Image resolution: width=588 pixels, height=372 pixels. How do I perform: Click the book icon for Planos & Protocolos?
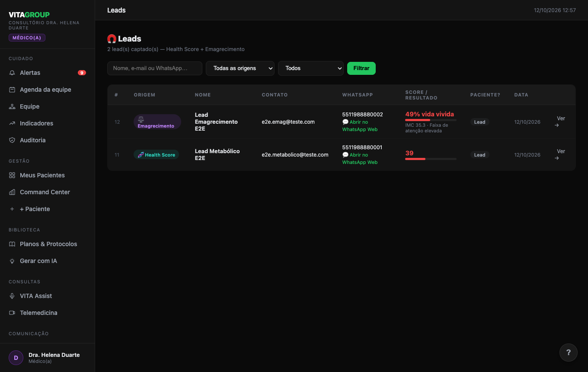click(x=12, y=244)
